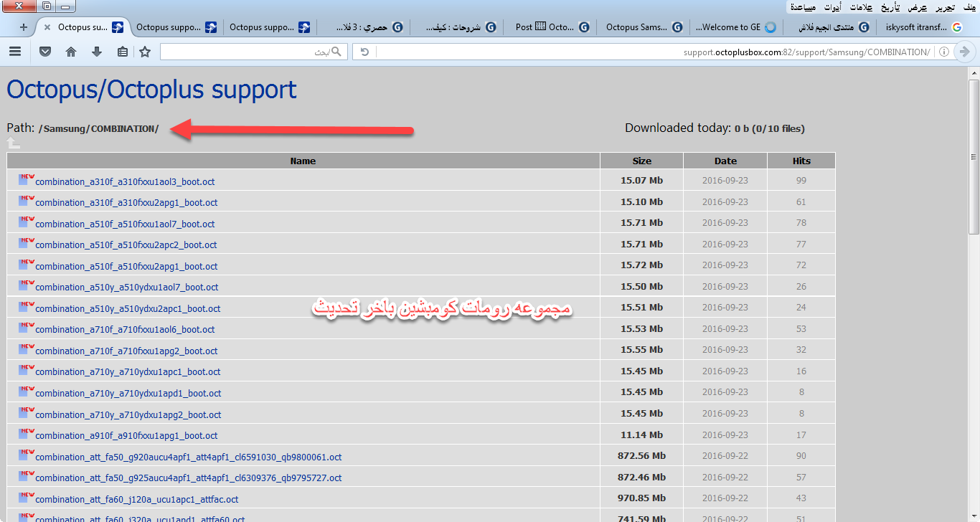
Task: Click the parent folder up-arrow icon
Action: [x=14, y=143]
